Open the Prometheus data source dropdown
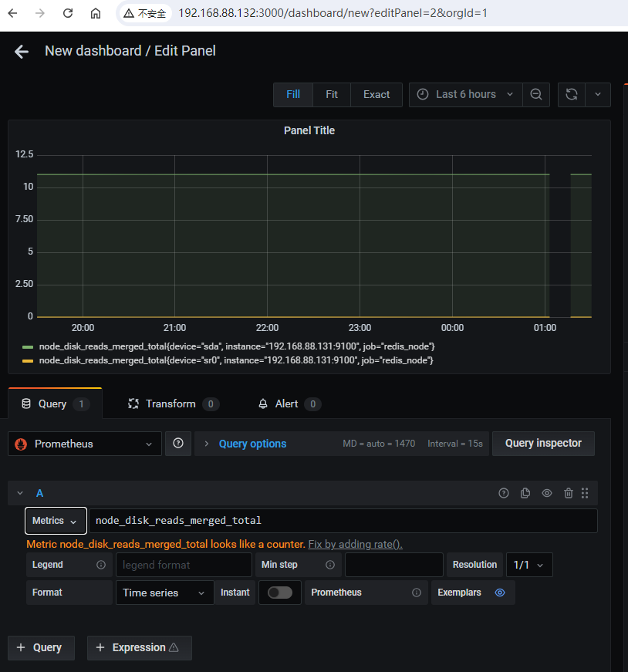The height and width of the screenshot is (672, 628). click(x=85, y=444)
